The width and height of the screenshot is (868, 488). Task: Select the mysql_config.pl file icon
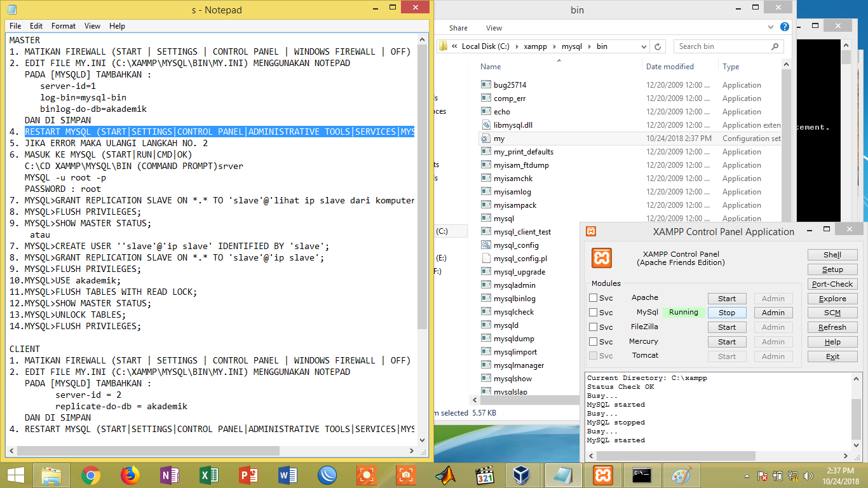click(x=486, y=258)
